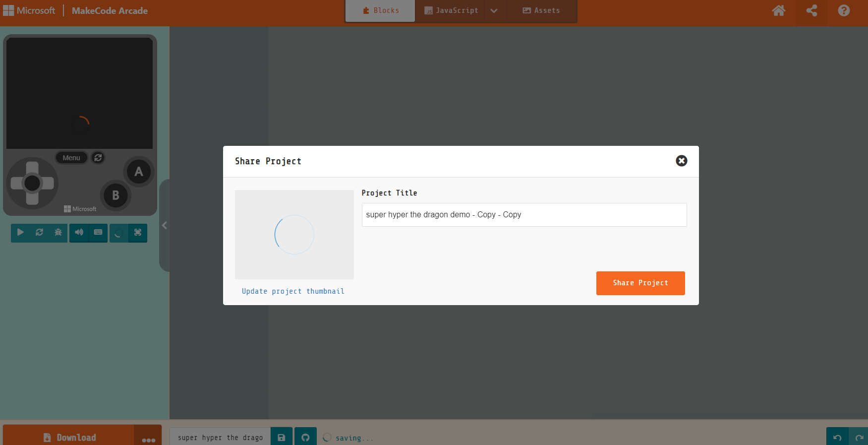Click the Share icon in the header
This screenshot has width=868, height=445.
[x=811, y=11]
